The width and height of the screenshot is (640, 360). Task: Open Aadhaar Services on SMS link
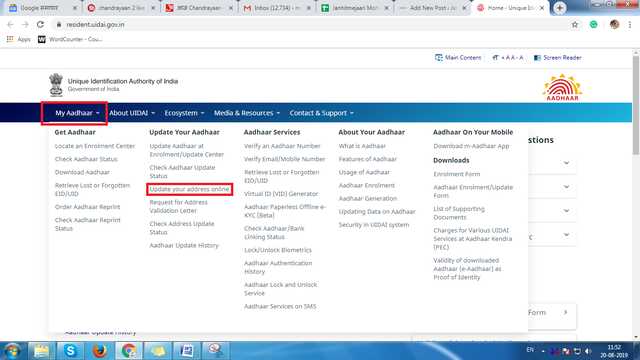click(280, 307)
